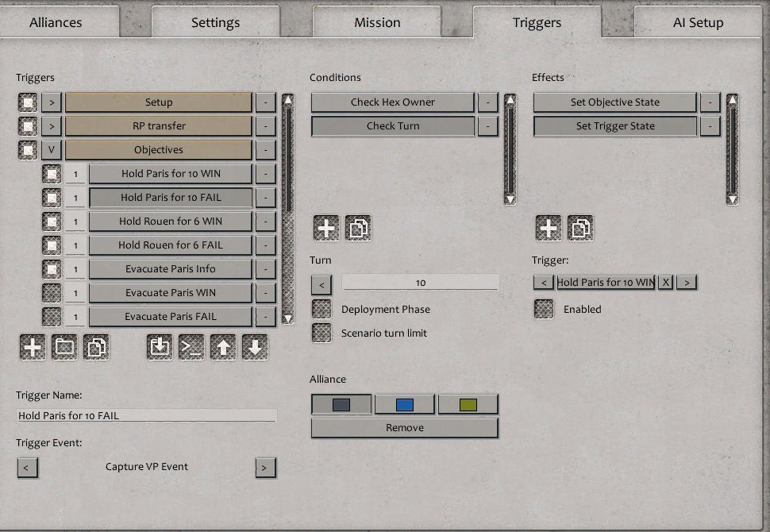The height and width of the screenshot is (532, 770).
Task: Select the Evacuate Paris Info trigger
Action: pyautogui.click(x=171, y=269)
